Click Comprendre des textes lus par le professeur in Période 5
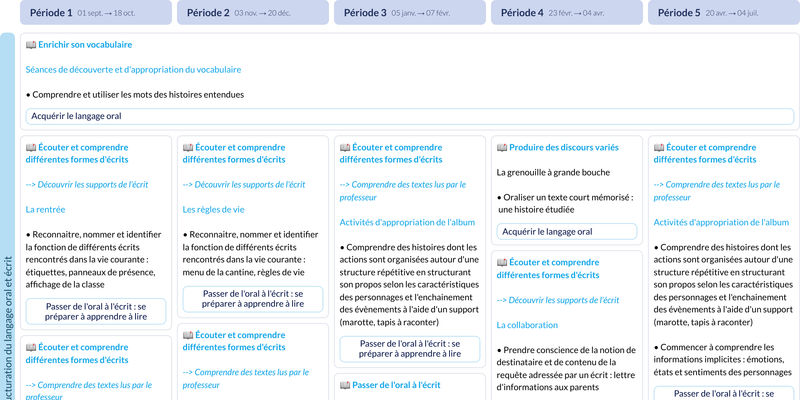The height and width of the screenshot is (400, 800). click(x=717, y=191)
